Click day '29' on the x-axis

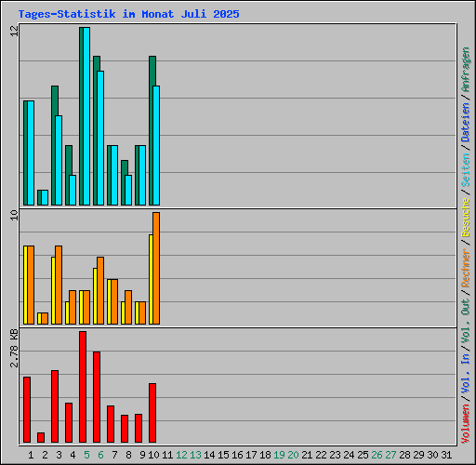pos(418,455)
